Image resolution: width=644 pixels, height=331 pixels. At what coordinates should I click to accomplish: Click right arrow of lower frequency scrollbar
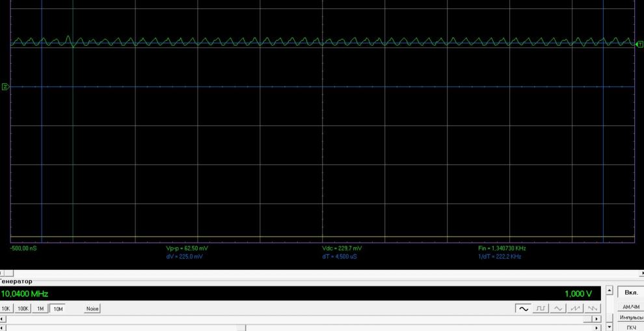(x=597, y=328)
